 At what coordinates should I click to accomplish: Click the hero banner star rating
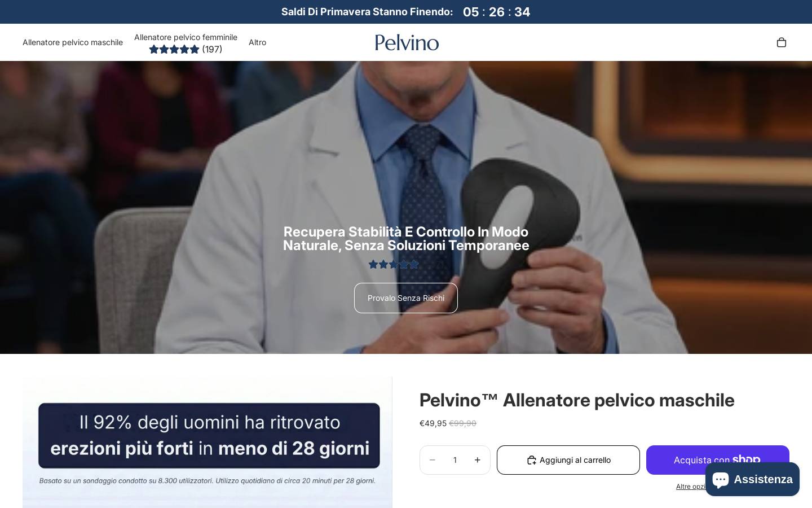tap(394, 264)
